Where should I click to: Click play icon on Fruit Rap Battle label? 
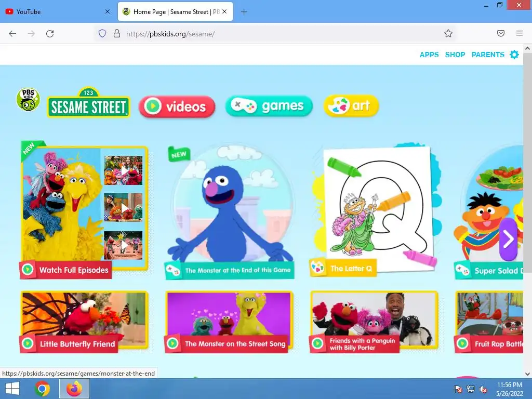tap(462, 343)
